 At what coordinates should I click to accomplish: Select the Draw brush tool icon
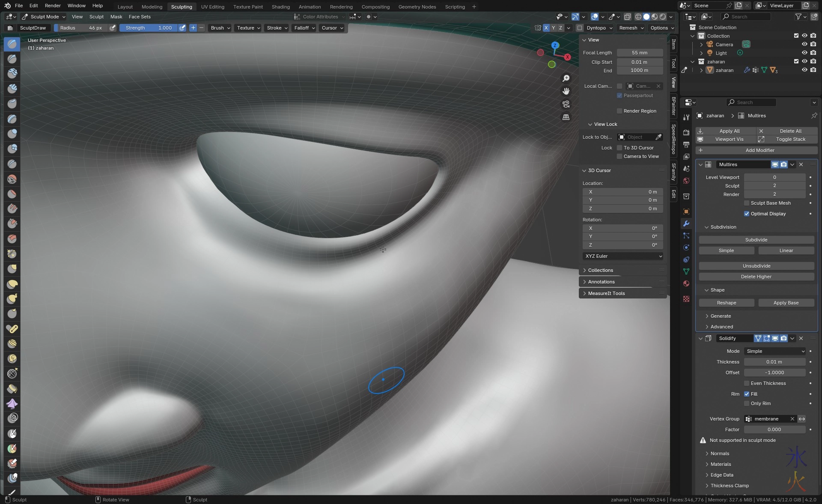12,44
